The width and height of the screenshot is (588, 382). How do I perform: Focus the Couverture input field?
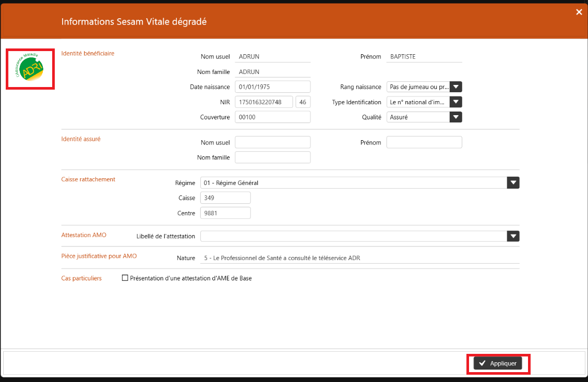(272, 117)
